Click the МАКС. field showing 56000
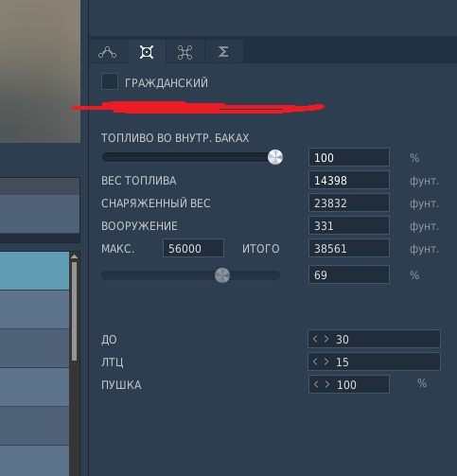The image size is (457, 476). click(x=193, y=248)
